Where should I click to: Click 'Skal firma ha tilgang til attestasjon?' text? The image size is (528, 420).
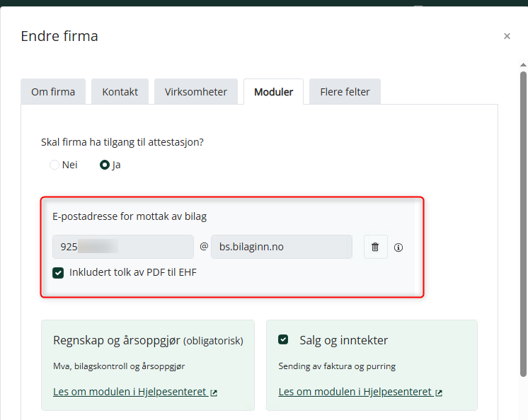(x=122, y=142)
